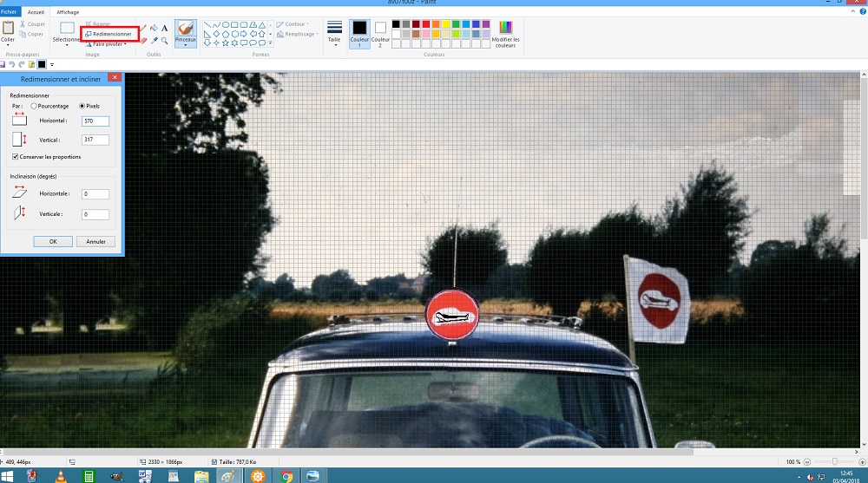868x483 pixels.
Task: Select the Pourcentage radio option
Action: (34, 106)
